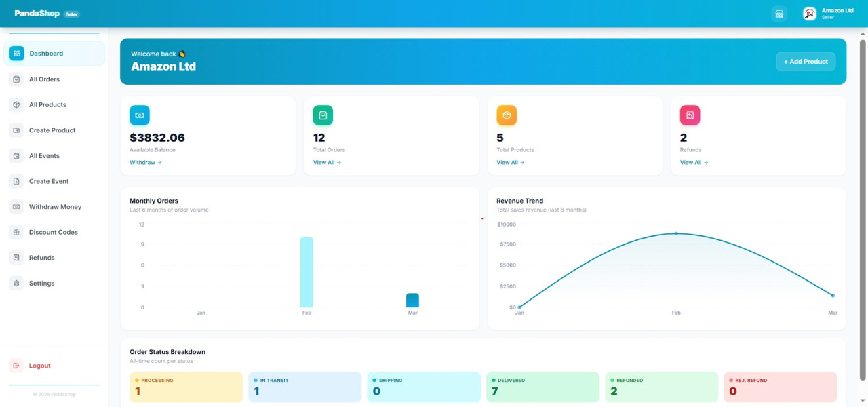
Task: Click the orange Total Products box icon
Action: click(507, 115)
